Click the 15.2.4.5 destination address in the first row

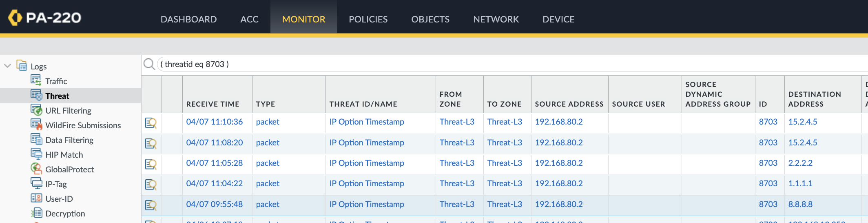(x=802, y=122)
